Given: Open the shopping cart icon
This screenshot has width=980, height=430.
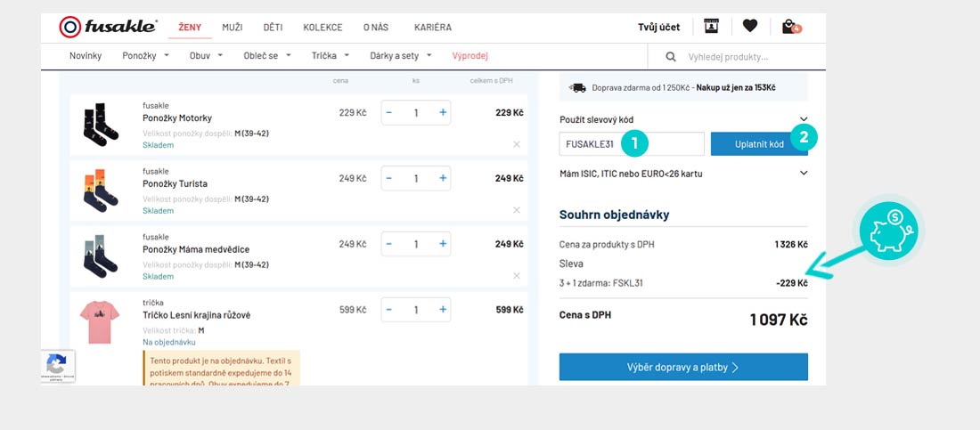Looking at the screenshot, I should click(x=789, y=27).
